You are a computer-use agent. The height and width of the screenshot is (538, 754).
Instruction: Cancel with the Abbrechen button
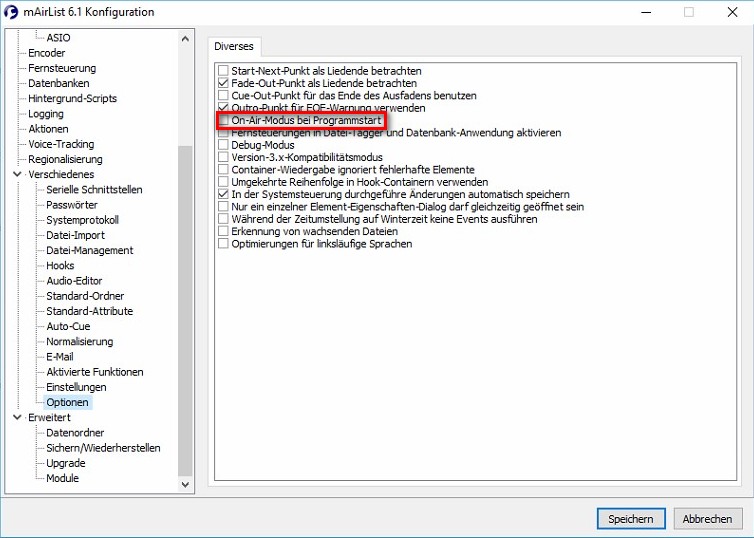(708, 519)
